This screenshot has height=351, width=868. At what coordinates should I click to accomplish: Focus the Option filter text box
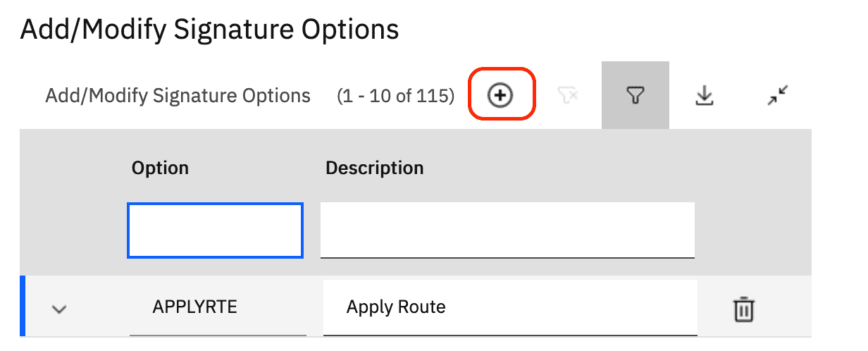[x=215, y=230]
